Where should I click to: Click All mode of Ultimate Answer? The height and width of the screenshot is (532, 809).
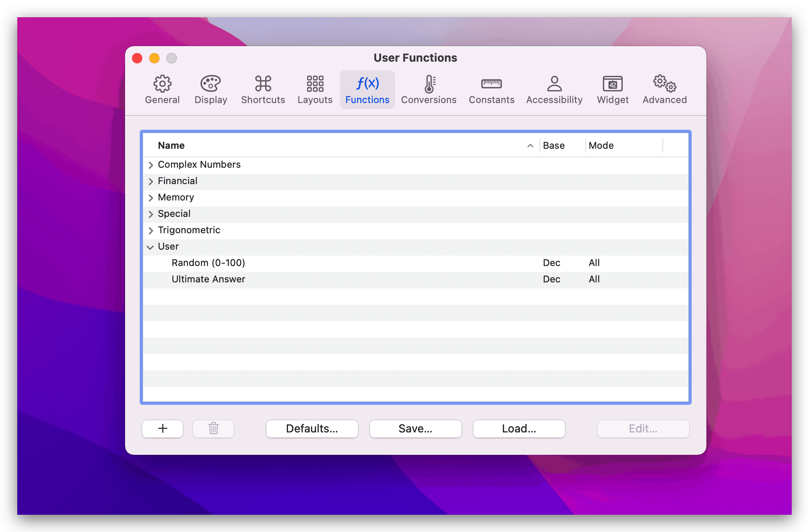pos(594,279)
